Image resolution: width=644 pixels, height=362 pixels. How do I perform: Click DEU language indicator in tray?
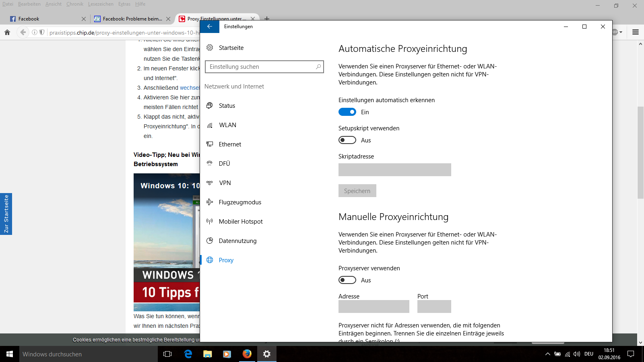tap(589, 354)
